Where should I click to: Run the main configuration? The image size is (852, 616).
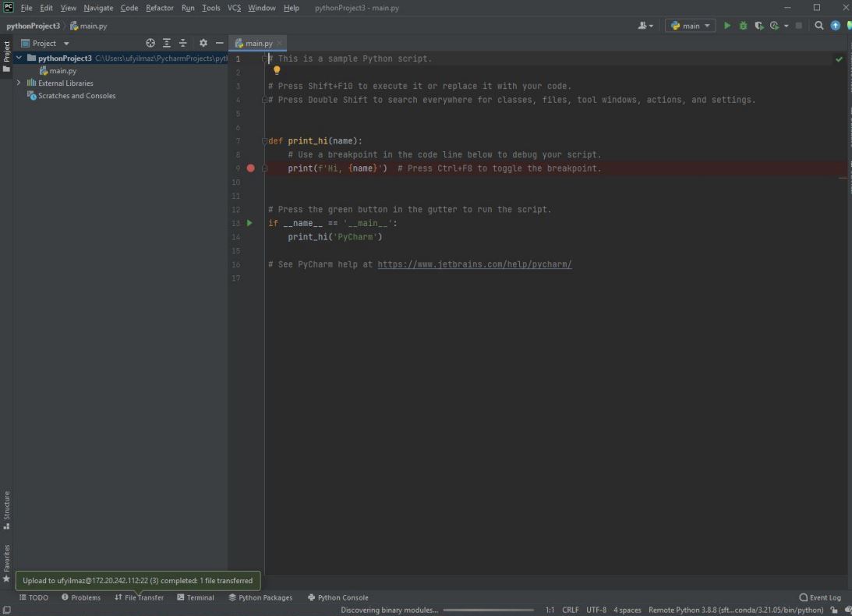(x=727, y=25)
